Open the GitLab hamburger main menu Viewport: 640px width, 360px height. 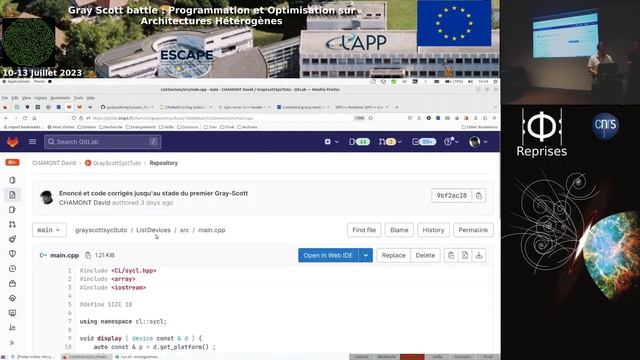(32, 142)
